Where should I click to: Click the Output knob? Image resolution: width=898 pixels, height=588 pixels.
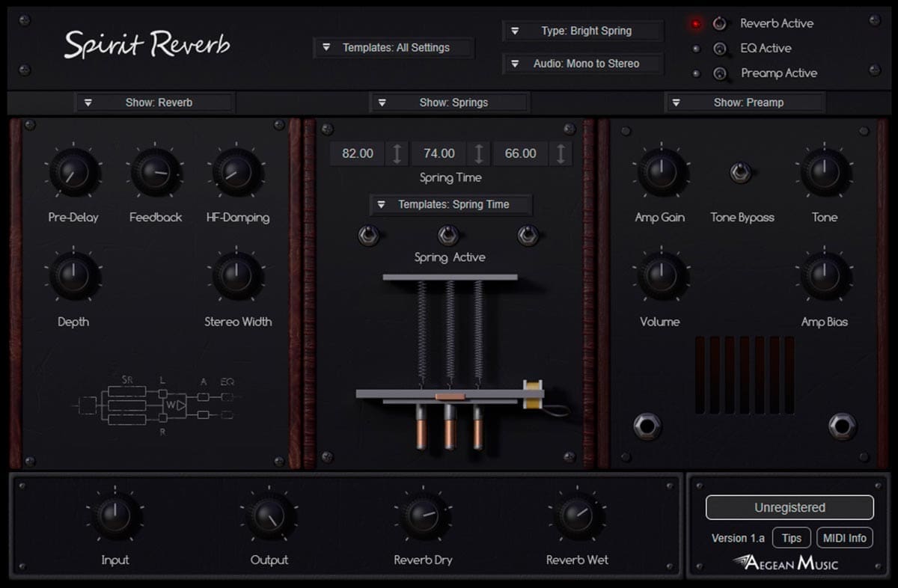[269, 515]
